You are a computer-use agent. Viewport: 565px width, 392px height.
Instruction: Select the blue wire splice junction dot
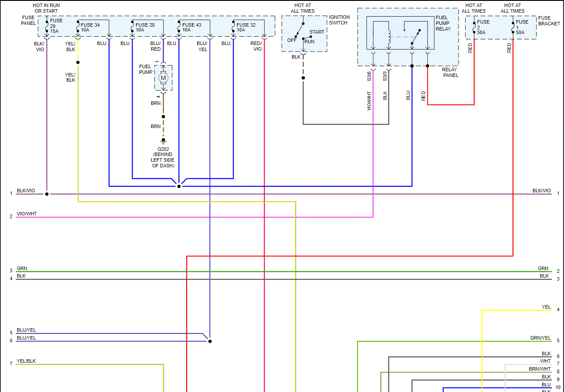coord(178,186)
